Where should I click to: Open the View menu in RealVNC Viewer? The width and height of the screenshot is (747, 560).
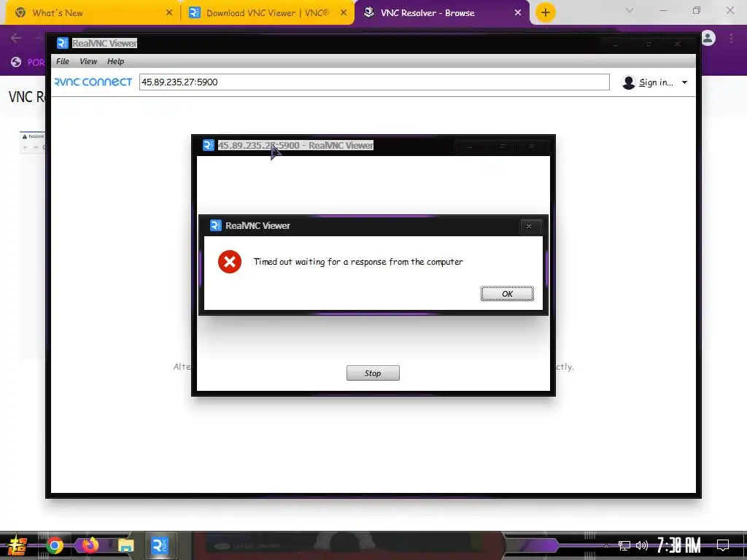pyautogui.click(x=88, y=61)
